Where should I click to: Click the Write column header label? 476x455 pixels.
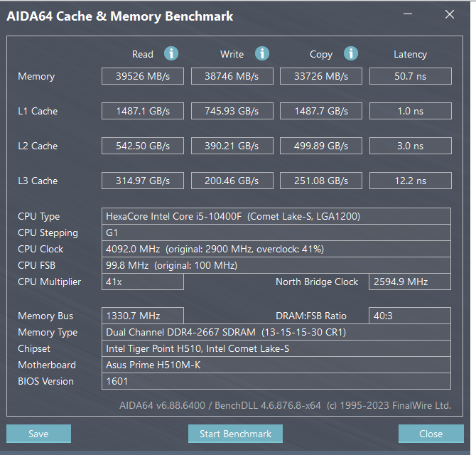pyautogui.click(x=232, y=54)
